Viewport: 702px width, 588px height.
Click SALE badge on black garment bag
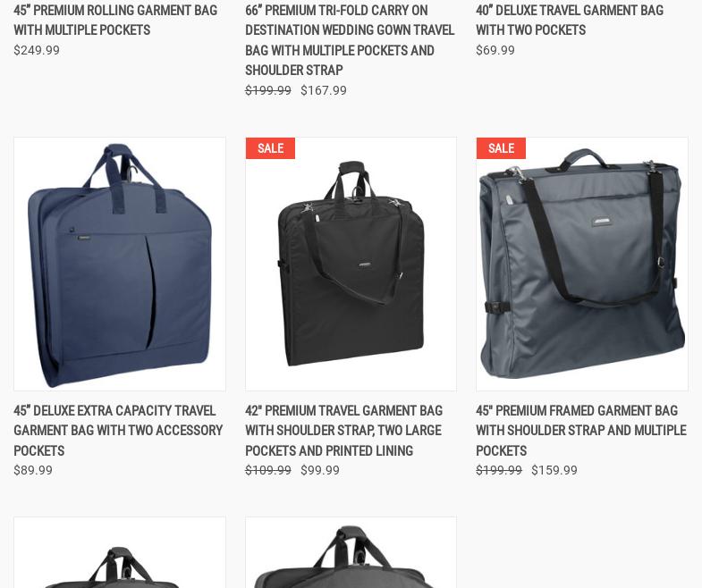point(270,148)
